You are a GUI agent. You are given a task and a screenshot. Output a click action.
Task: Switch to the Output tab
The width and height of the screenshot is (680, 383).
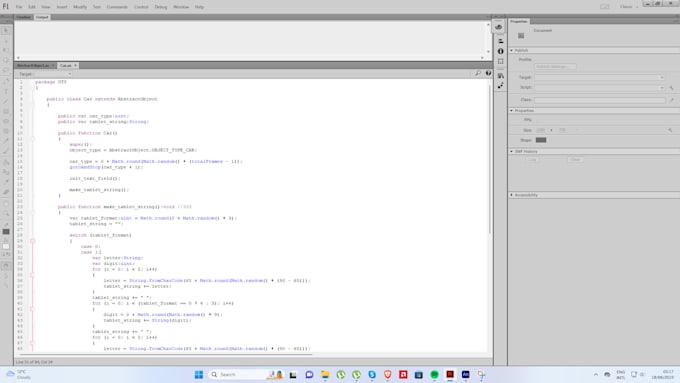coord(42,17)
